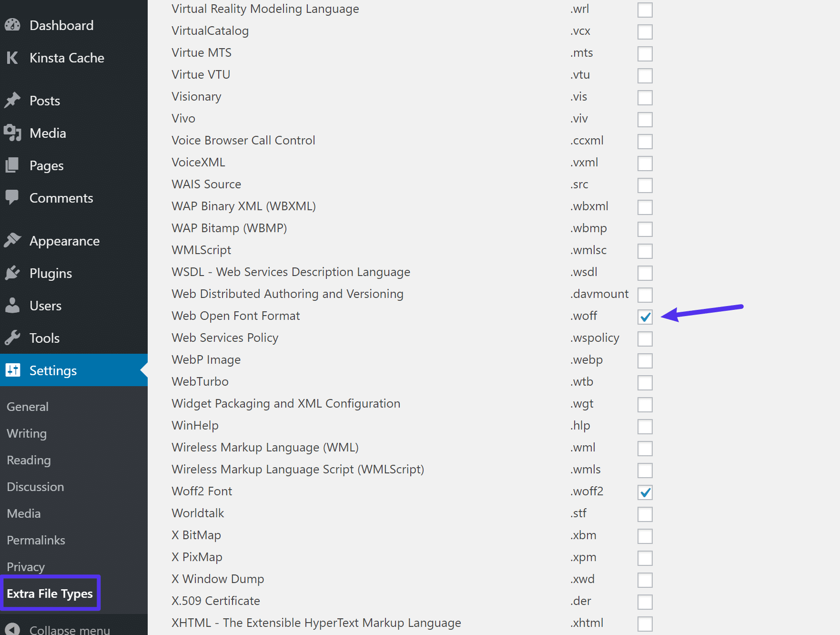Select the Kinsta Cache icon

click(12, 58)
